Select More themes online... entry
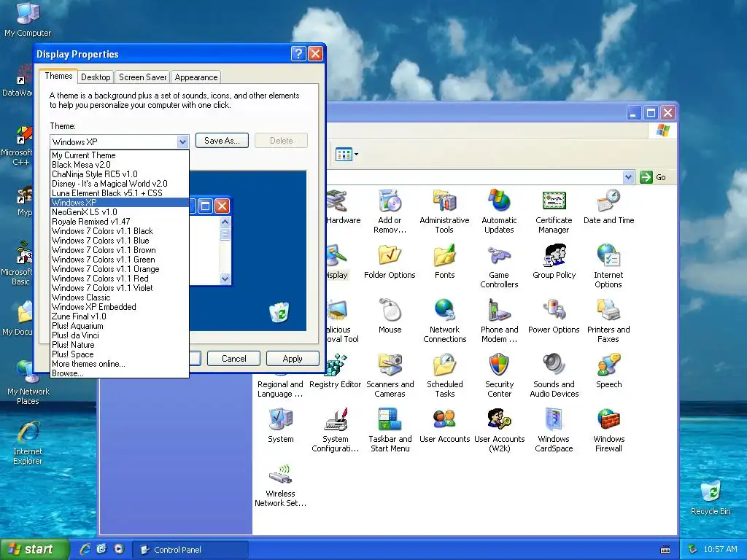The height and width of the screenshot is (560, 747). pos(119,364)
